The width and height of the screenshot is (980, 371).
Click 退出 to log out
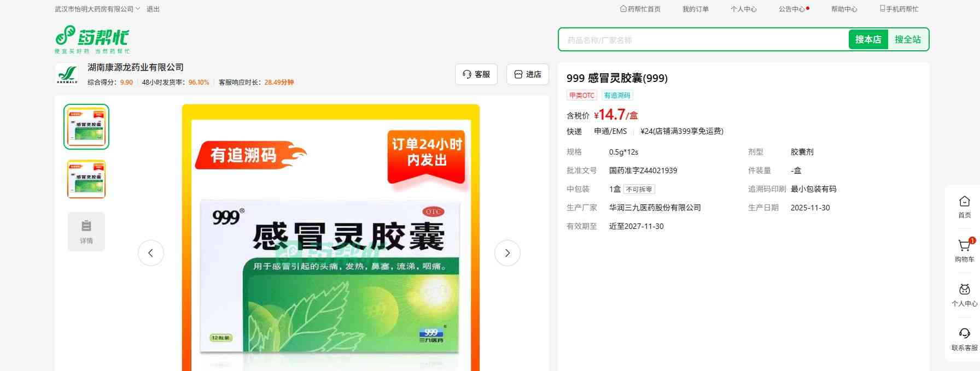point(153,9)
